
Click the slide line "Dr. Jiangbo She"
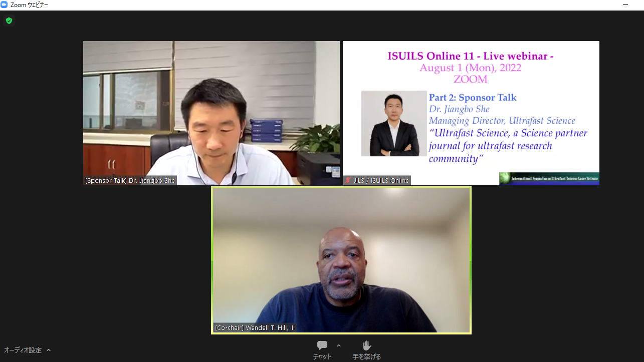459,109
